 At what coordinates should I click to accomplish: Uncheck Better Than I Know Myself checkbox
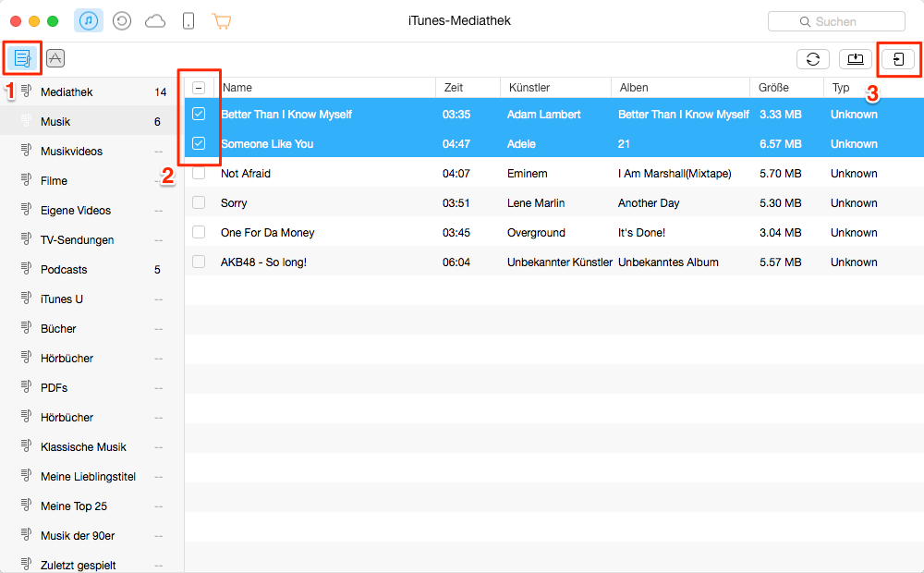pyautogui.click(x=199, y=114)
